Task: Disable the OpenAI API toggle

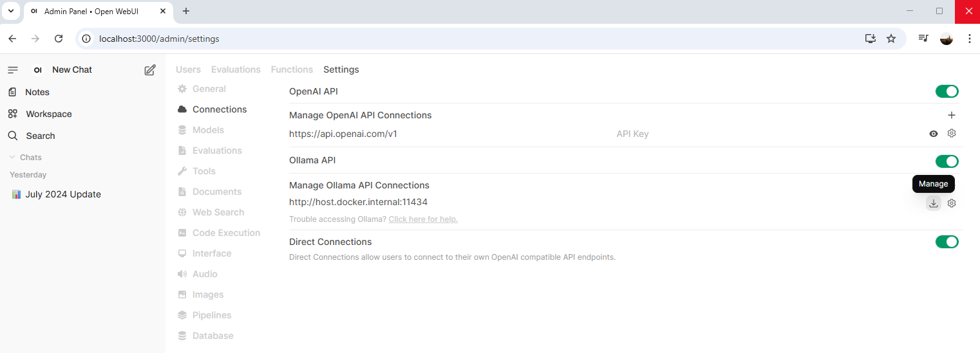Action: pos(947,91)
